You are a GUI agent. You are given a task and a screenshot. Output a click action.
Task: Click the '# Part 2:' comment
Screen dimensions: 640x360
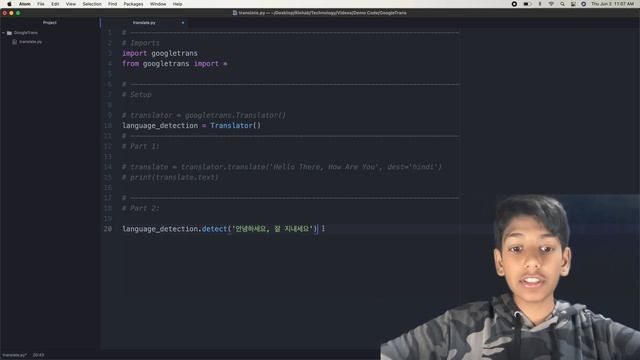click(141, 209)
